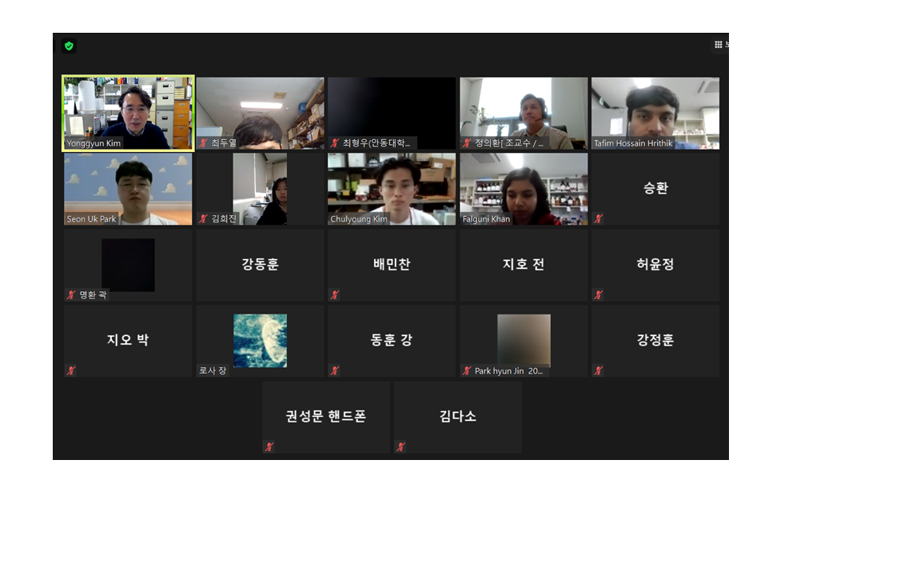The height and width of the screenshot is (576, 924).
Task: Click muted microphone icon on 승환 tile
Action: (x=599, y=218)
